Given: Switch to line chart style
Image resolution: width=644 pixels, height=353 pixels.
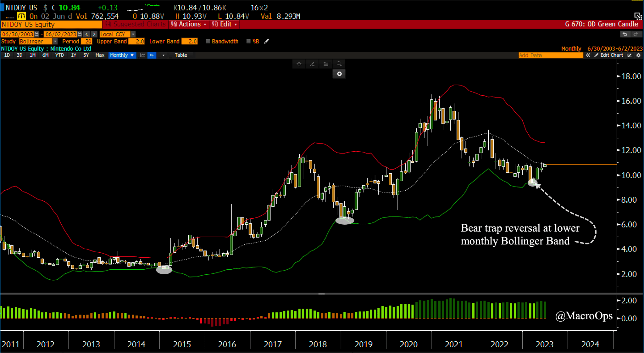Looking at the screenshot, I should point(143,55).
